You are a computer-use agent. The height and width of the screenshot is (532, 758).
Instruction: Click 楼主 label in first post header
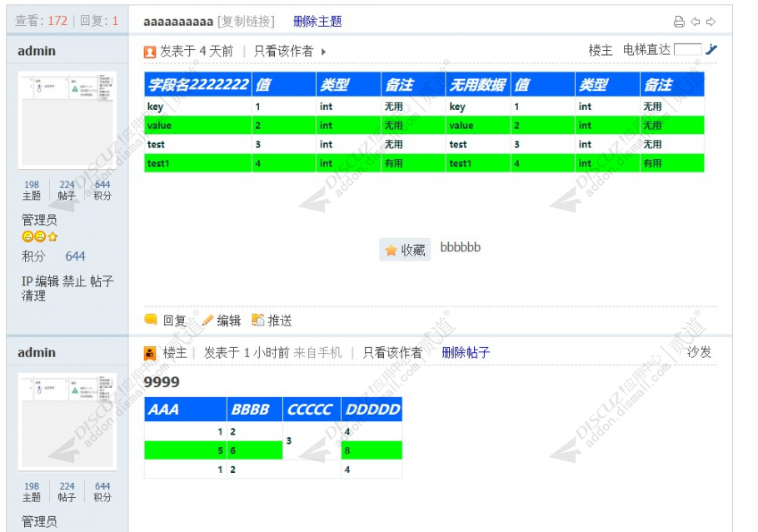[x=601, y=50]
